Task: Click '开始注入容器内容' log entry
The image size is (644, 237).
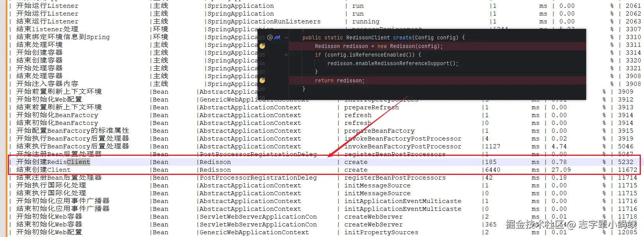Action: pyautogui.click(x=47, y=84)
